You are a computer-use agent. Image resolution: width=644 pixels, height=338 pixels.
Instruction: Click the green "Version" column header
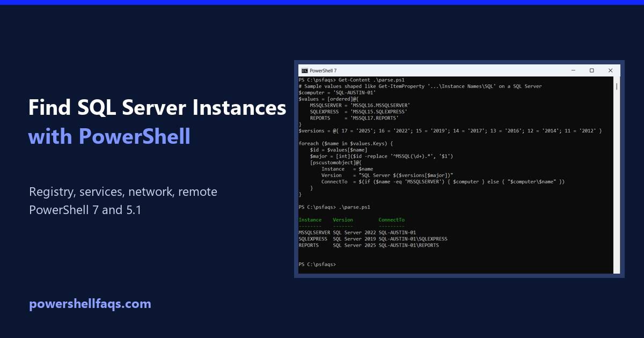(x=343, y=220)
